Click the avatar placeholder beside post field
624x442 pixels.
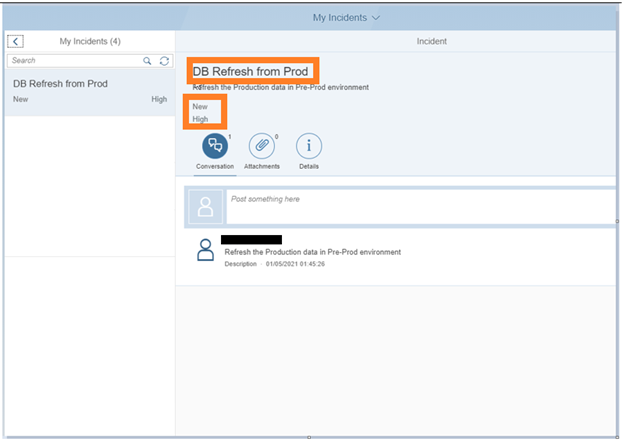click(206, 206)
